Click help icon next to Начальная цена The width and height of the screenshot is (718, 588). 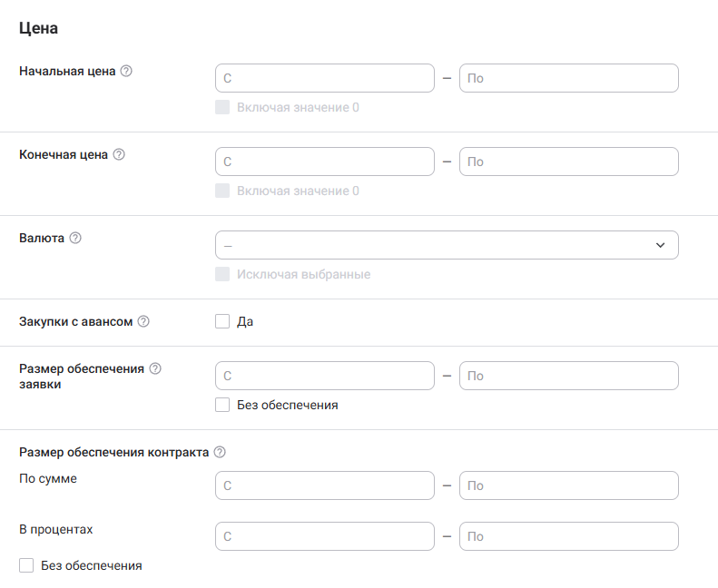point(126,71)
